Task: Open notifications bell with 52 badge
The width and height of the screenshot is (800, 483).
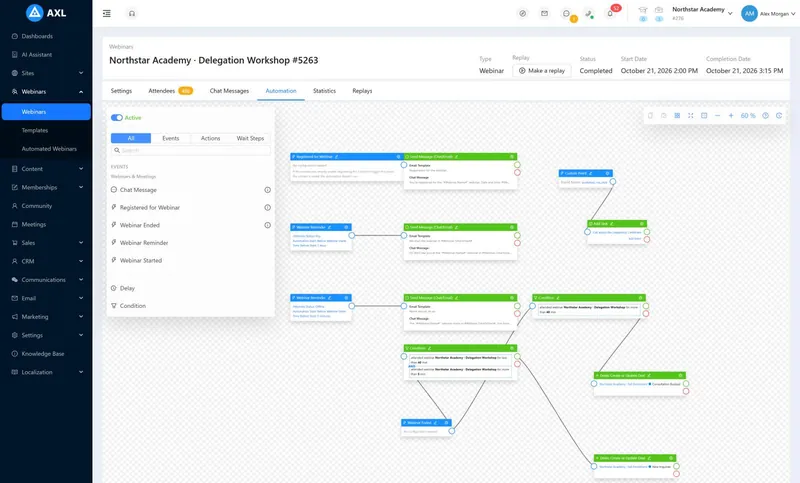Action: [610, 14]
